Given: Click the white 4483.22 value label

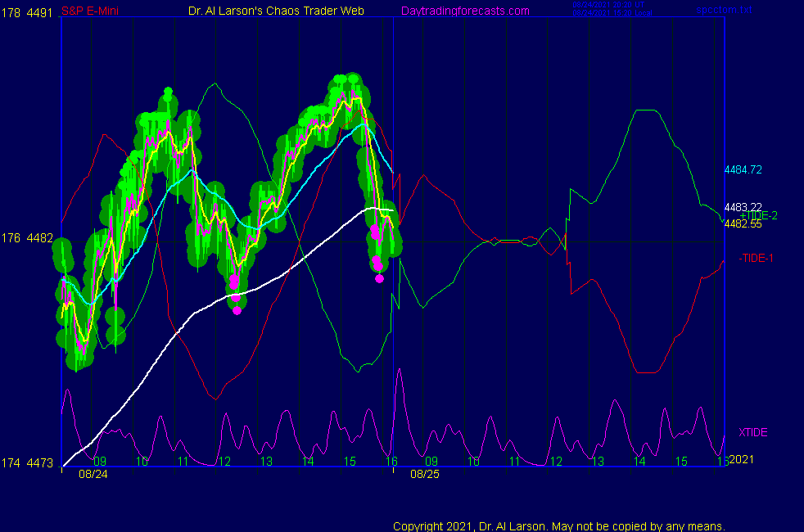Looking at the screenshot, I should coord(743,207).
